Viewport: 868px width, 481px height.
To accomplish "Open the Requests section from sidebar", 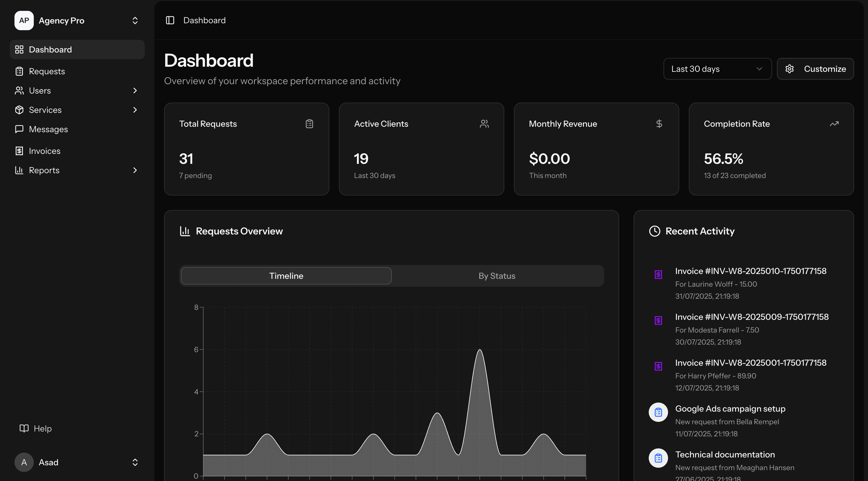I will (x=47, y=71).
